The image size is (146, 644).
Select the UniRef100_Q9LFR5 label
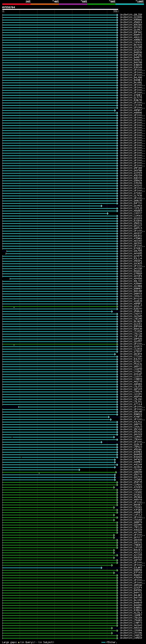point(131,251)
